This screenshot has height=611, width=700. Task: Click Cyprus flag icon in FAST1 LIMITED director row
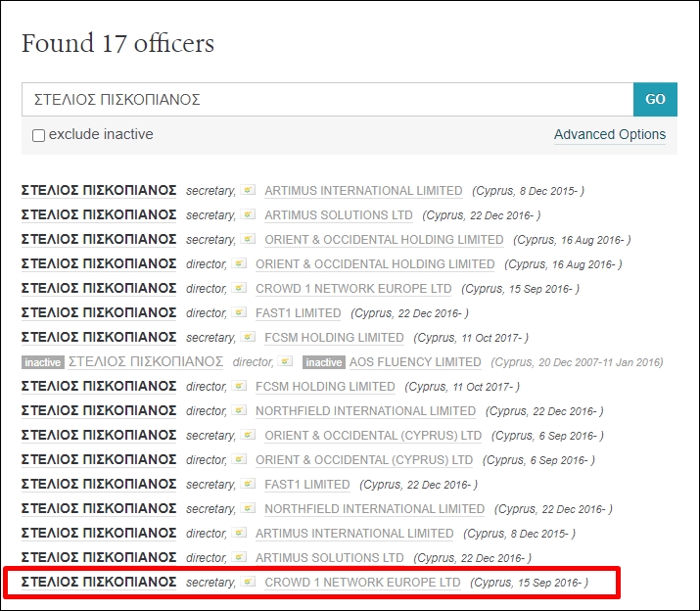pos(239,312)
